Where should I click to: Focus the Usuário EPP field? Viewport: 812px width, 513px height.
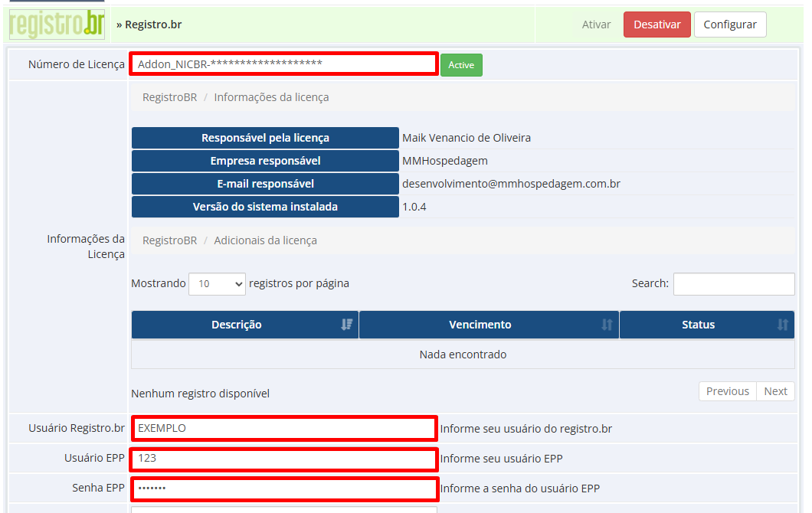click(x=283, y=458)
